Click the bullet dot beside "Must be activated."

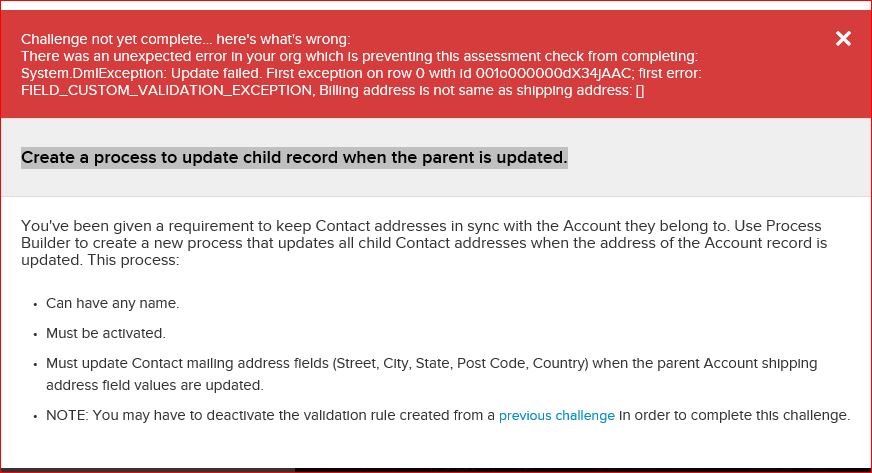[34, 334]
